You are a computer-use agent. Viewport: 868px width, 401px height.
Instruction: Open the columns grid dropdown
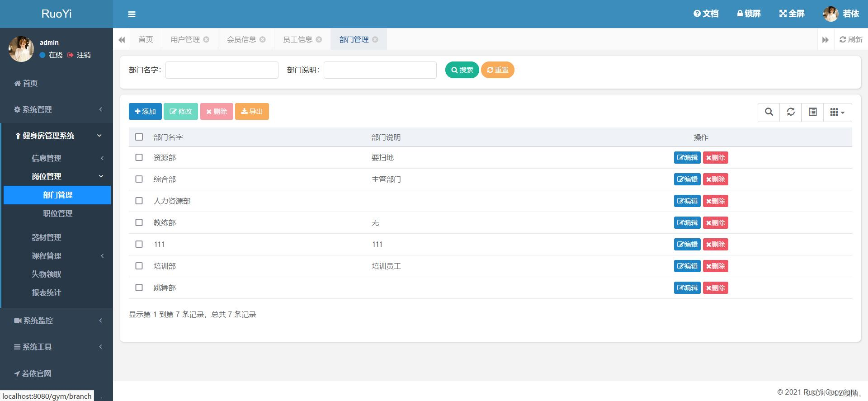[x=838, y=112]
